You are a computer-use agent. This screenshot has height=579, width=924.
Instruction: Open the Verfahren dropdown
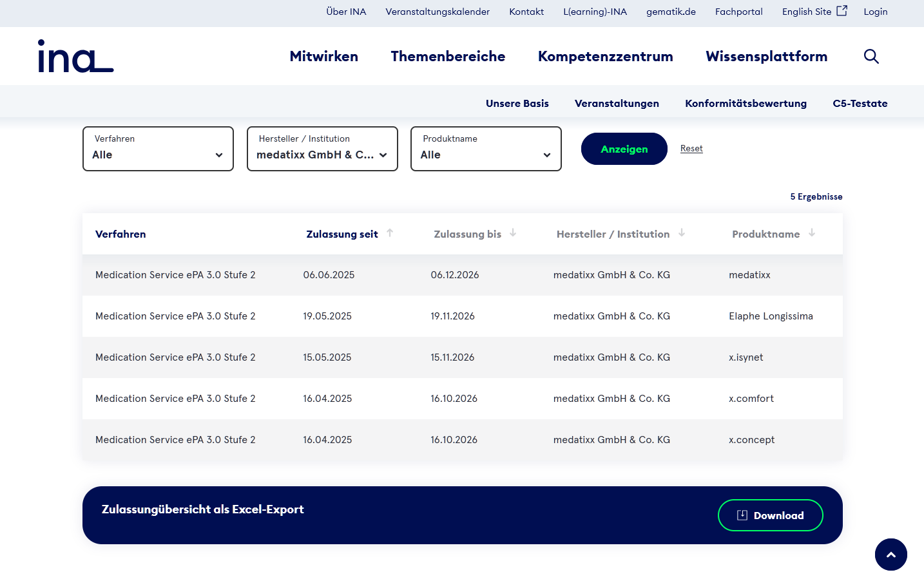point(158,149)
